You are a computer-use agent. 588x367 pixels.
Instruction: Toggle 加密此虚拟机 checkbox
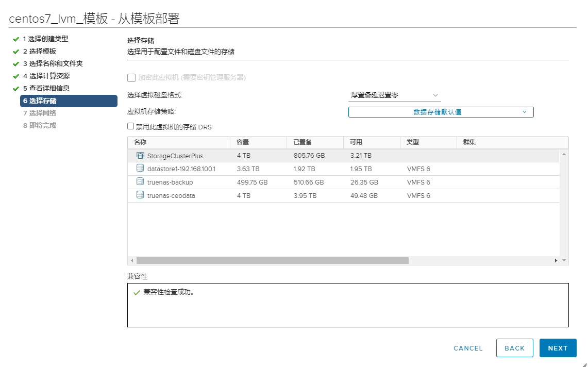coord(131,78)
